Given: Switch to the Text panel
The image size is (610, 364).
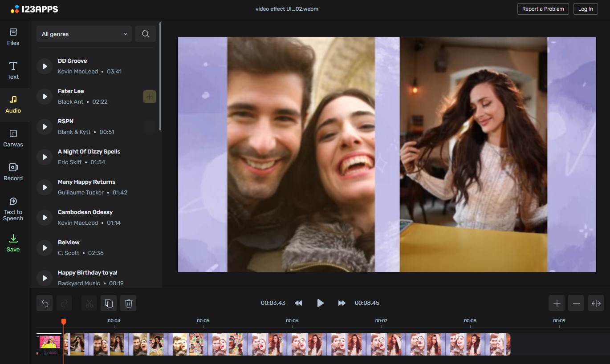Looking at the screenshot, I should point(13,70).
